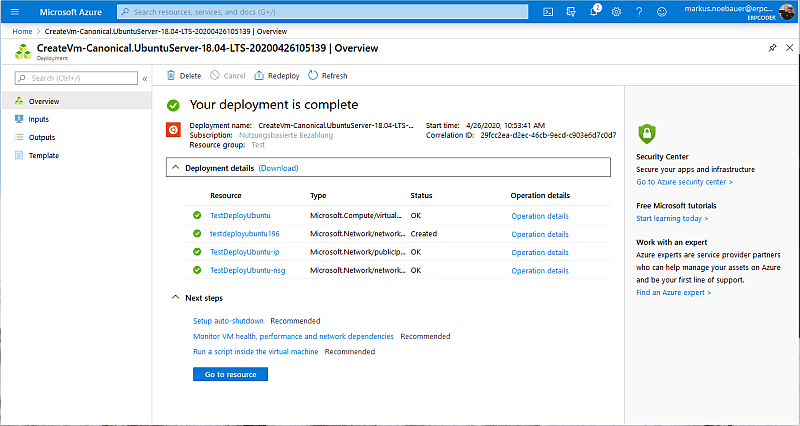Click the deployment complete checkmark icon
This screenshot has height=426, width=800.
point(173,106)
